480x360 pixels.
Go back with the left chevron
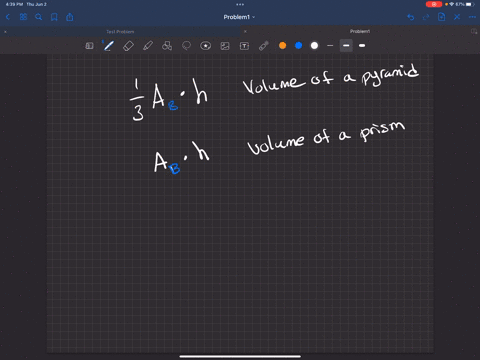(x=8, y=17)
